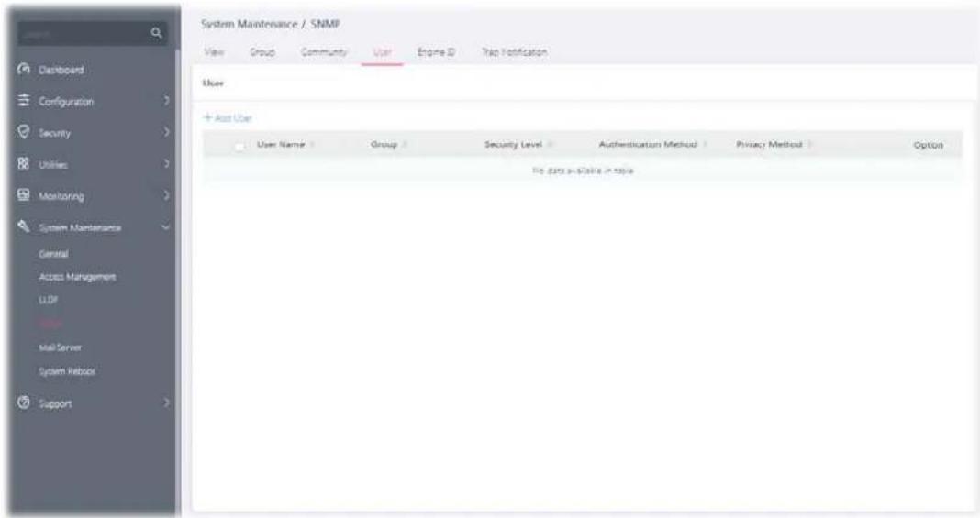
Task: Open Dashboard via its gauge icon
Action: 23,69
